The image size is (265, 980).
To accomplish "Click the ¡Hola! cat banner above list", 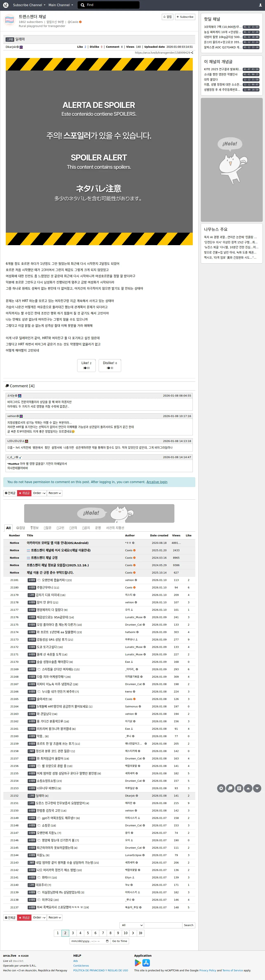I will pyautogui.click(x=99, y=513).
